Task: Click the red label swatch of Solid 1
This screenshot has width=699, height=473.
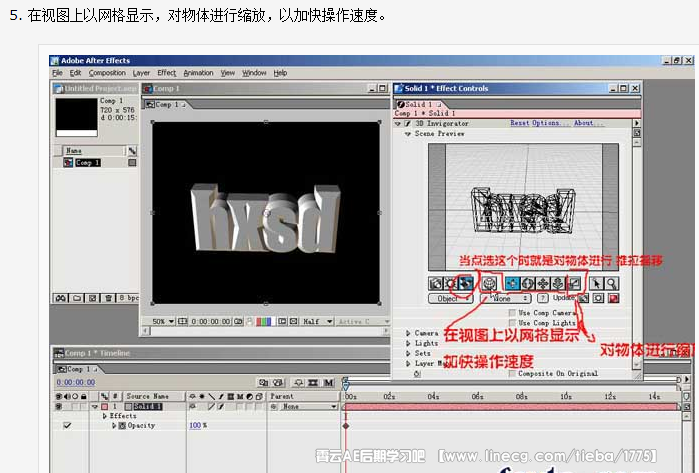Action: [x=105, y=407]
